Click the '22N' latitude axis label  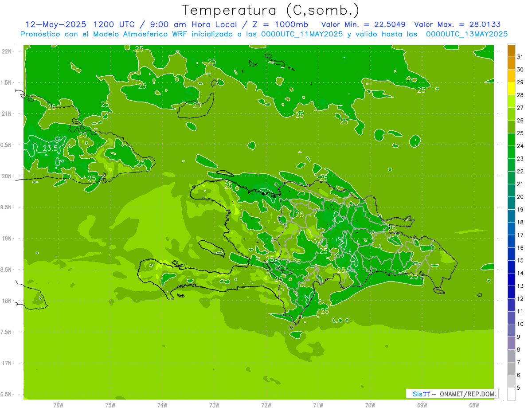6,51
